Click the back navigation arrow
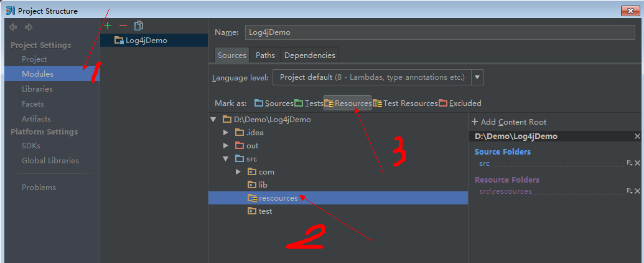The width and height of the screenshot is (644, 263). coord(13,27)
